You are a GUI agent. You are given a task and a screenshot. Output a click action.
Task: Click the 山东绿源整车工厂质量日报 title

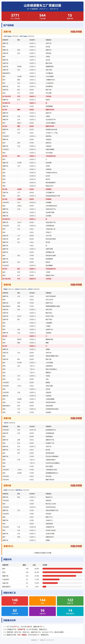(42, 5)
